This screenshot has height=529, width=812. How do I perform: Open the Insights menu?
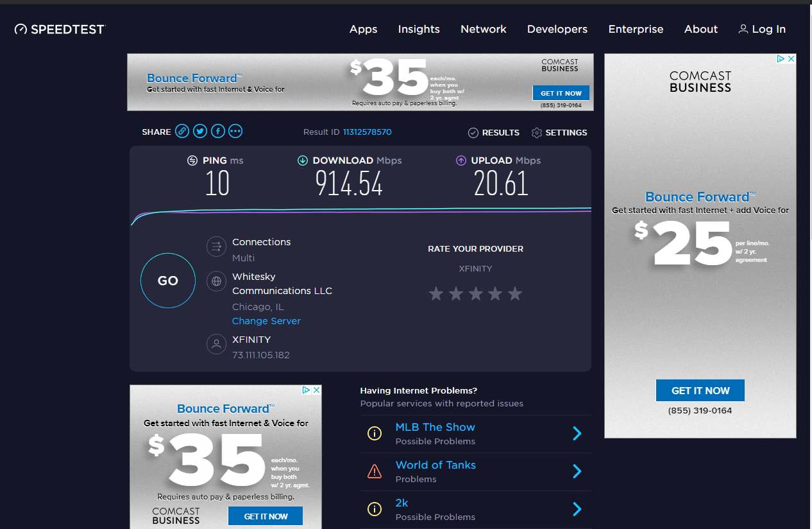coord(419,29)
